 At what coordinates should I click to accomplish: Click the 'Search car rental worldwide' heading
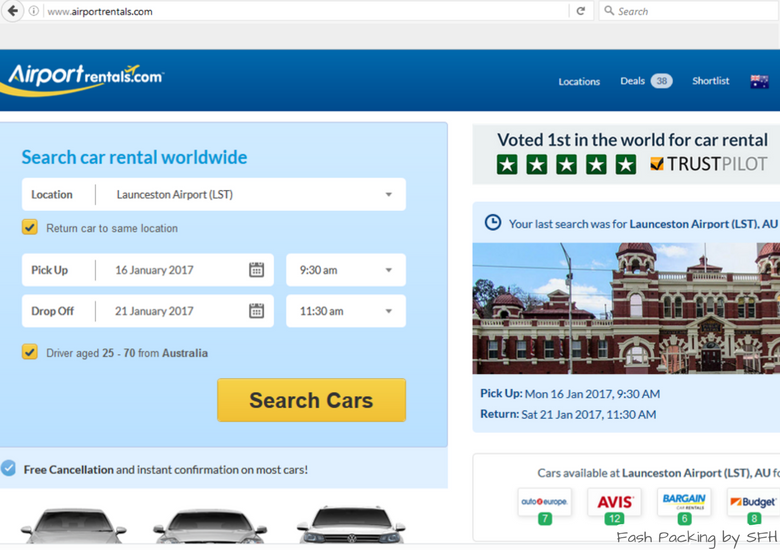134,158
